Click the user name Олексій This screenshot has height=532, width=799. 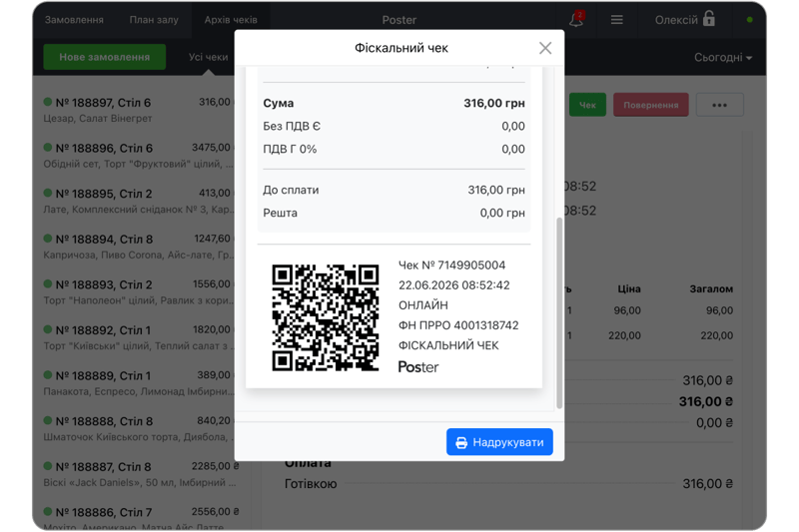coord(676,20)
